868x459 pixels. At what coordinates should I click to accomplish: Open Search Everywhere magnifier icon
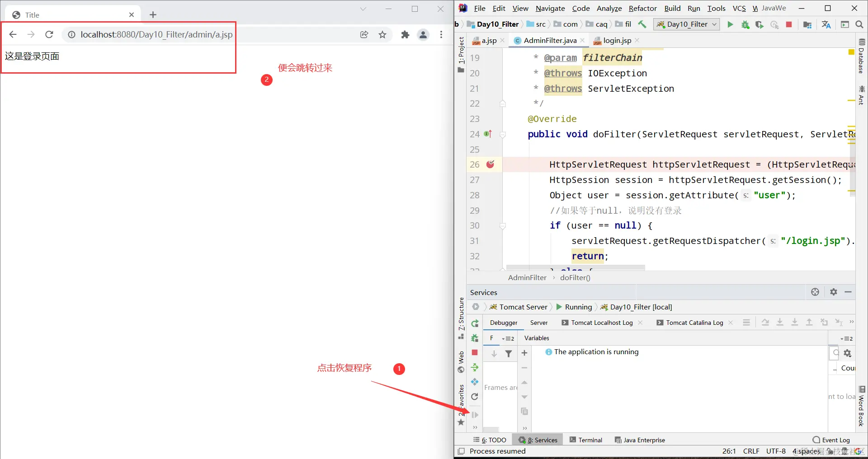click(859, 24)
